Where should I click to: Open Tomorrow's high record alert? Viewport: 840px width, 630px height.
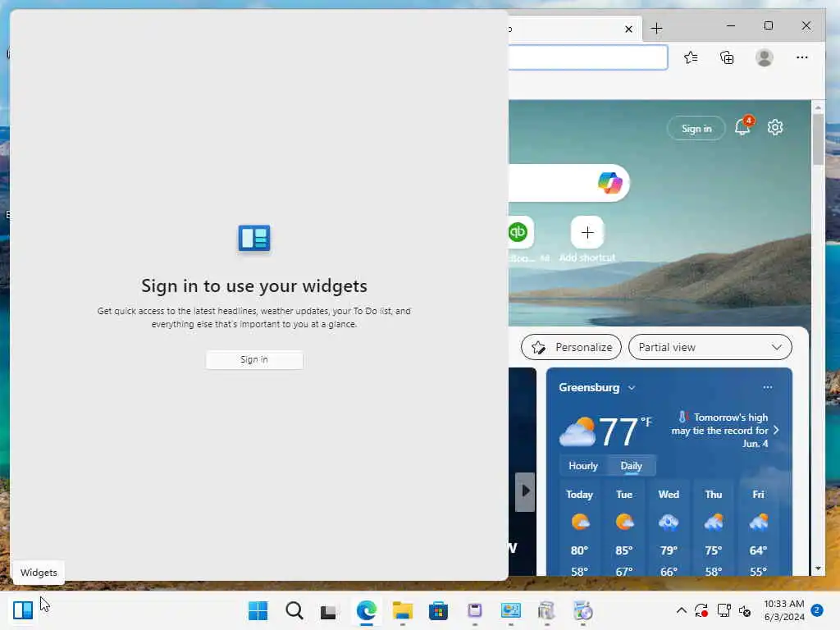coord(725,430)
